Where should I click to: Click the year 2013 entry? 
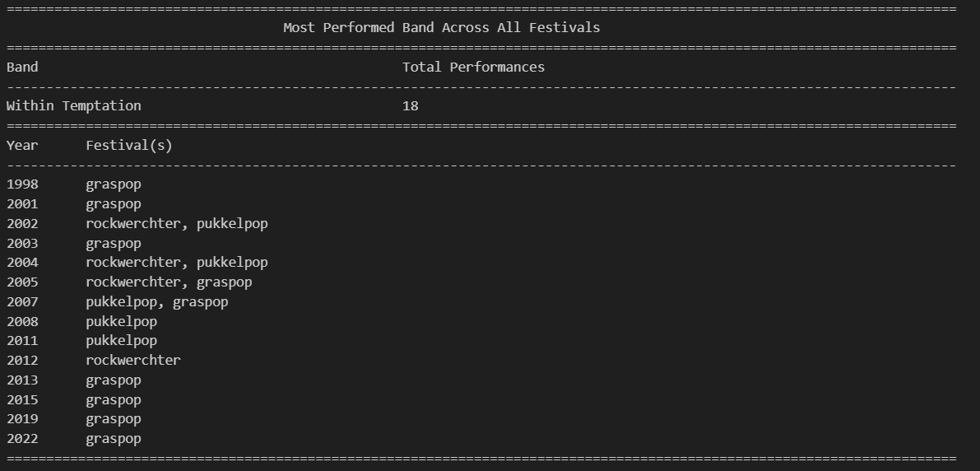click(22, 380)
